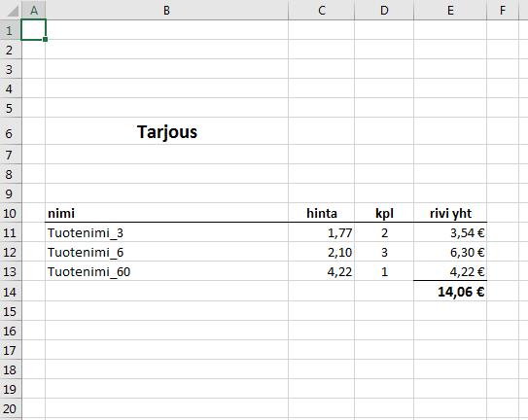Select row 5 header
The width and height of the screenshot is (528, 420).
coord(11,108)
